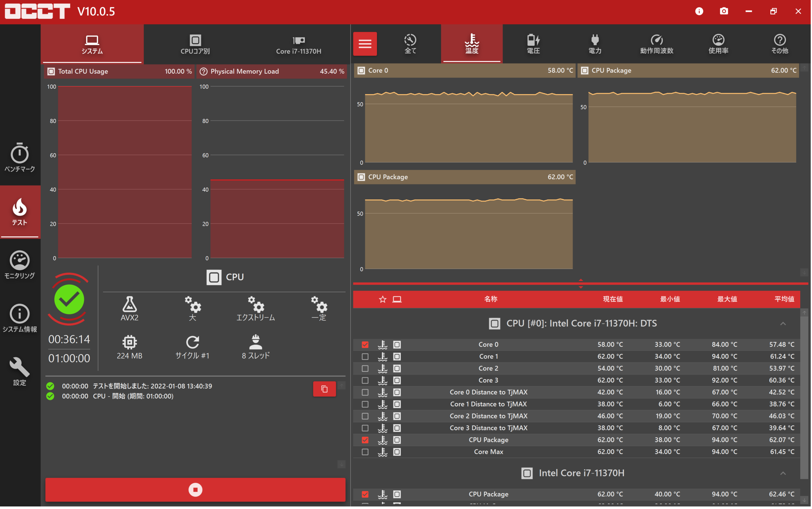Image resolution: width=812 pixels, height=509 pixels.
Task: Collapse the Intel Core i7-11370H sensor group
Action: (x=784, y=474)
